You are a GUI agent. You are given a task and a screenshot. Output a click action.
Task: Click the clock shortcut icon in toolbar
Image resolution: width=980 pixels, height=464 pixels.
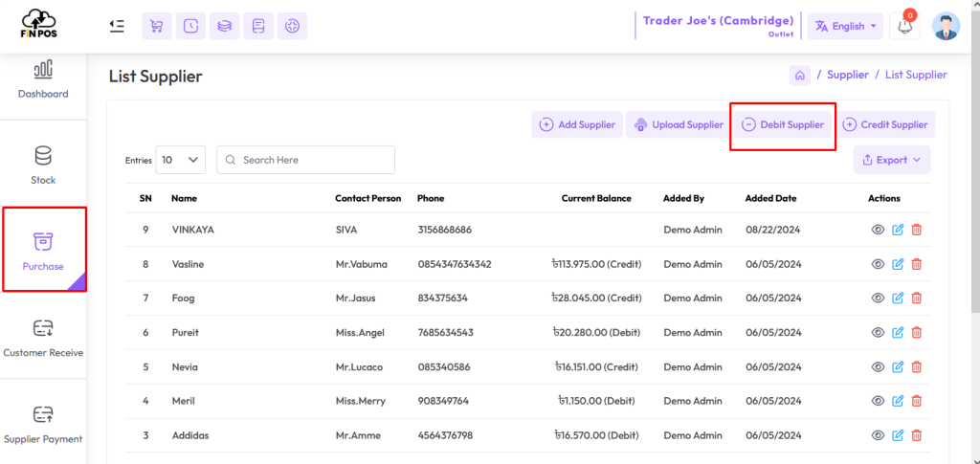tap(190, 26)
